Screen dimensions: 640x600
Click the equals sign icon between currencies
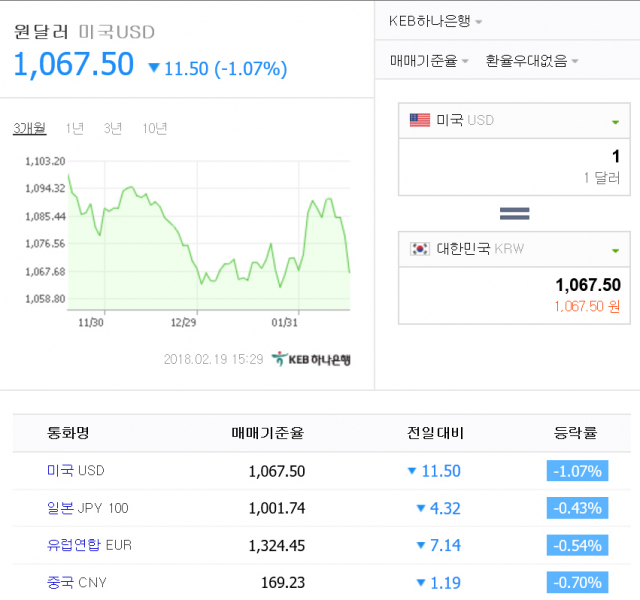(x=514, y=213)
